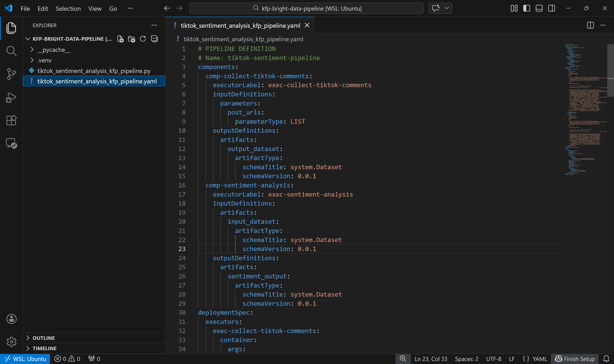Refresh the Explorer file list
The height and width of the screenshot is (364, 614).
click(x=143, y=39)
